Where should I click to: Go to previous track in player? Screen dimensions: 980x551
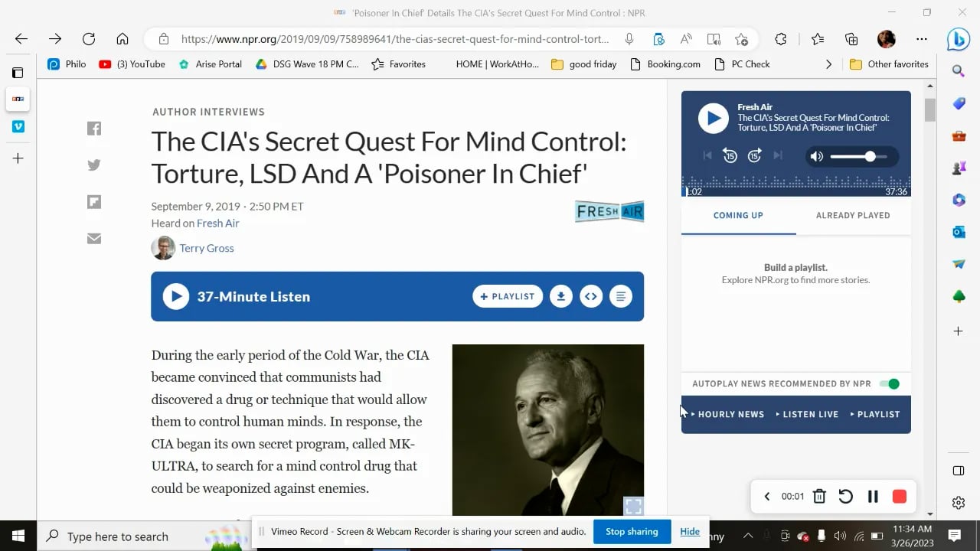pos(707,156)
